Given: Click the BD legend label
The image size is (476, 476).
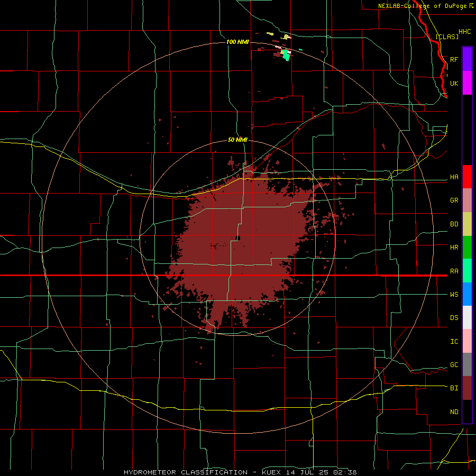Looking at the screenshot, I should (454, 224).
